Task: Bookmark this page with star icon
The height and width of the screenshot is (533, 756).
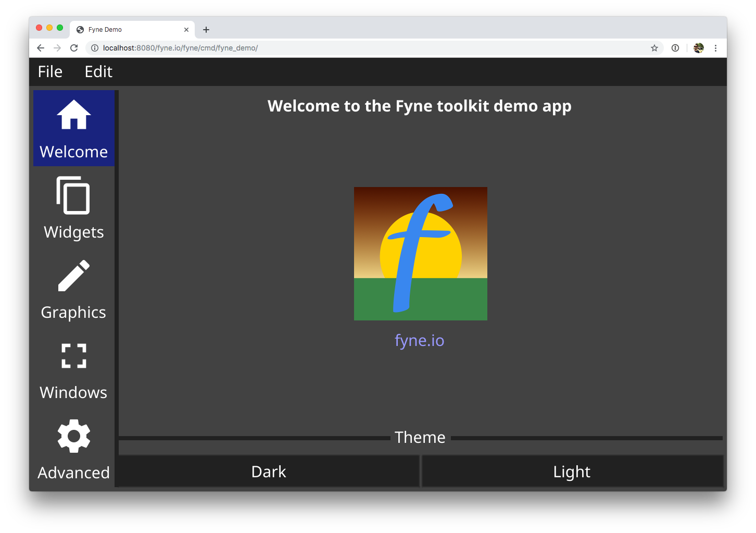Action: click(x=654, y=48)
